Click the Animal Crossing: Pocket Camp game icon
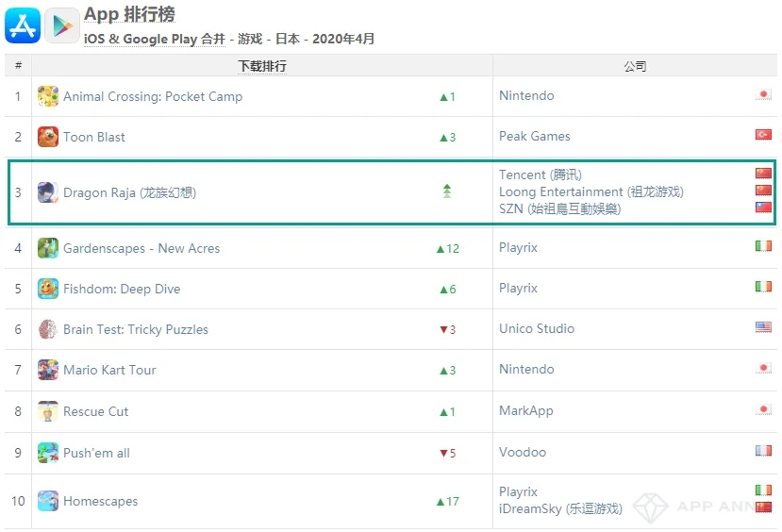782x532 pixels. pyautogui.click(x=48, y=96)
